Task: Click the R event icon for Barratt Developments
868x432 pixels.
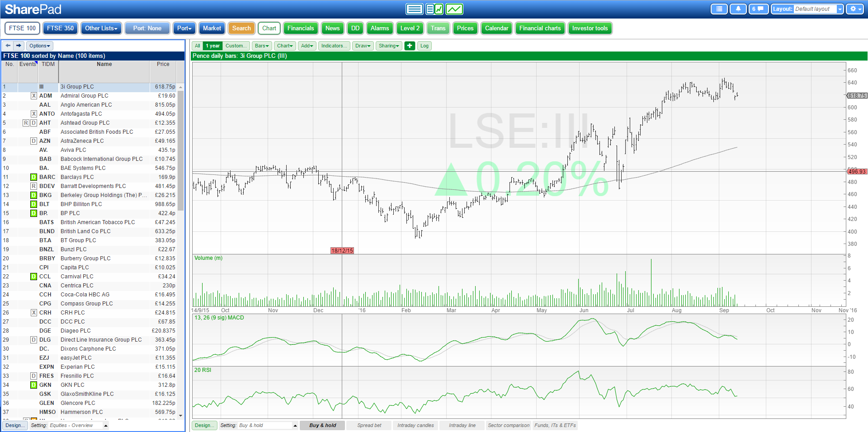Action: (x=33, y=186)
